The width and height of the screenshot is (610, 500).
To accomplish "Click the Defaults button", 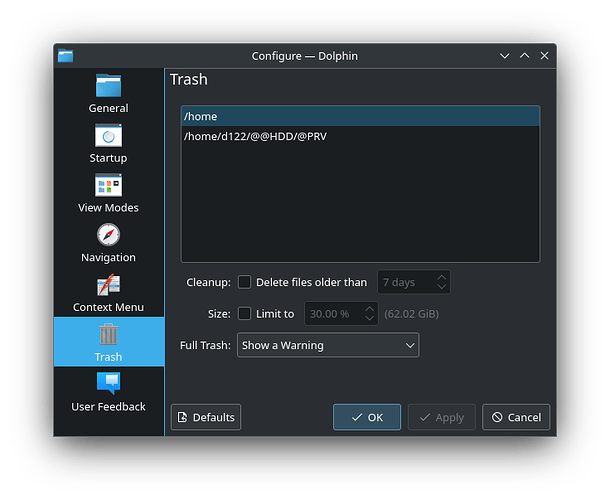I will [x=206, y=417].
